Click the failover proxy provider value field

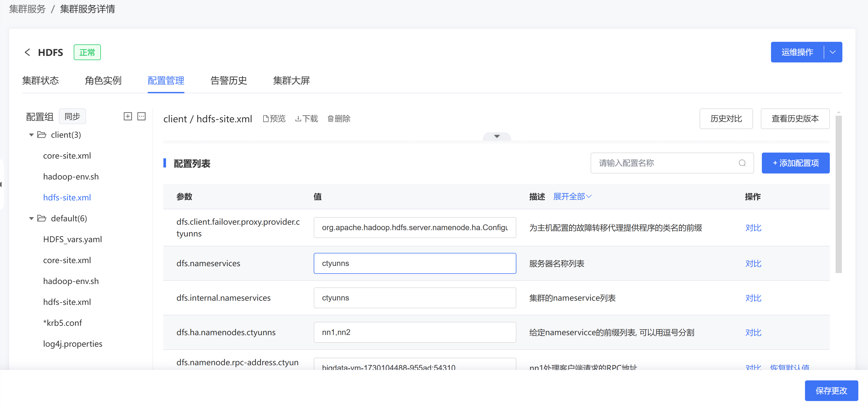click(414, 228)
